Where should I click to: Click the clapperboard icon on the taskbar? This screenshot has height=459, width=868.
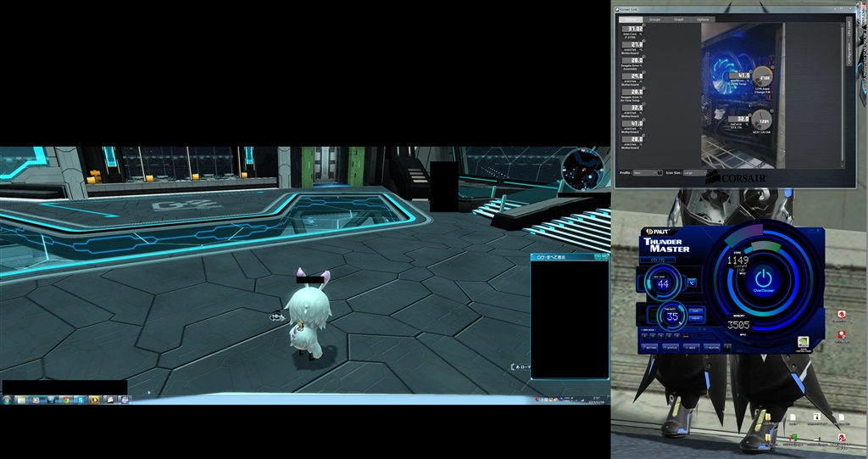click(110, 399)
